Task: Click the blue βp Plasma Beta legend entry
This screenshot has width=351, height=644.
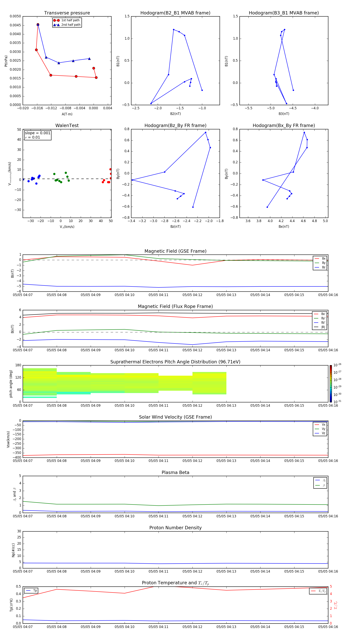Action: click(x=321, y=480)
